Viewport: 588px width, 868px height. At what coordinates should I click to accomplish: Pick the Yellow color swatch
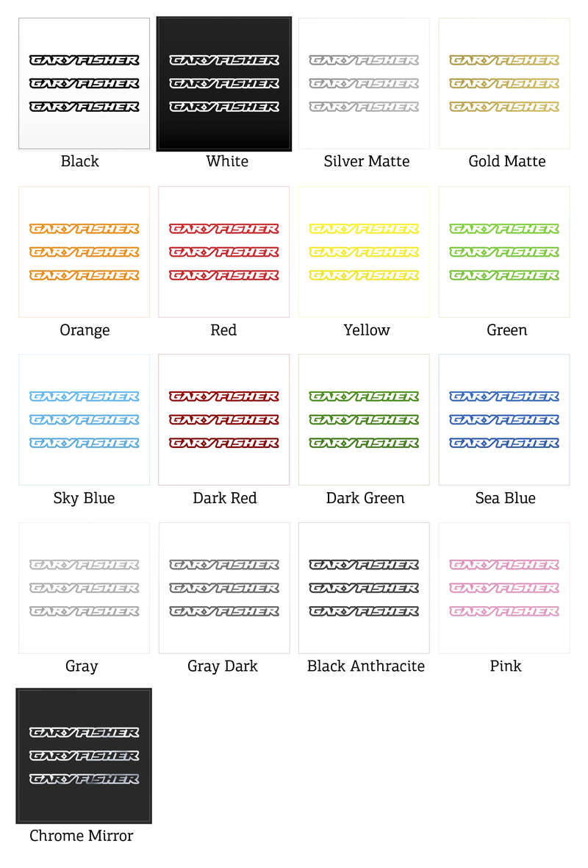click(364, 252)
